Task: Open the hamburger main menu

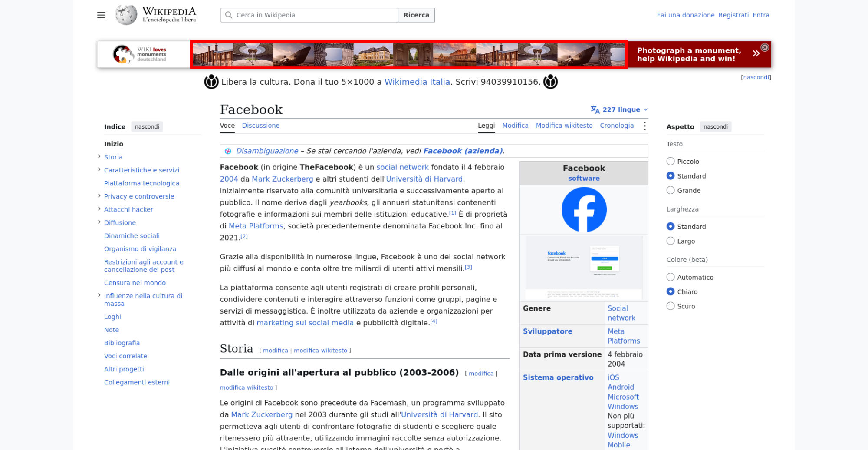Action: pyautogui.click(x=101, y=15)
